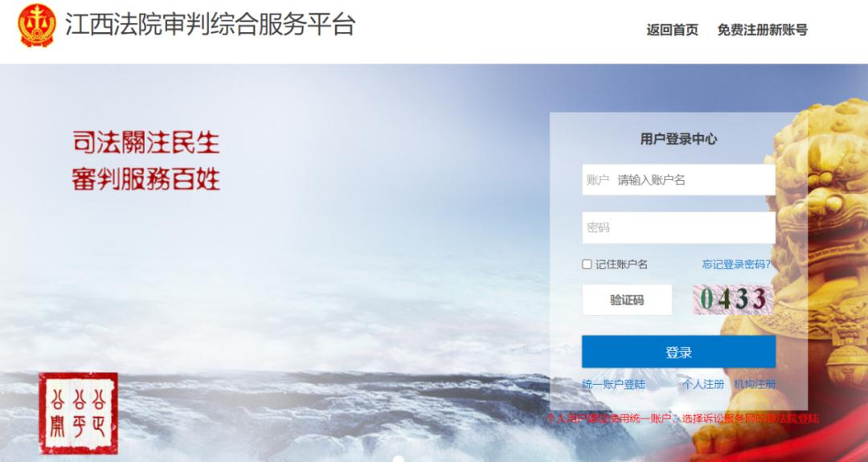Focus the 验证码 input field
This screenshot has width=868, height=462.
tap(627, 300)
